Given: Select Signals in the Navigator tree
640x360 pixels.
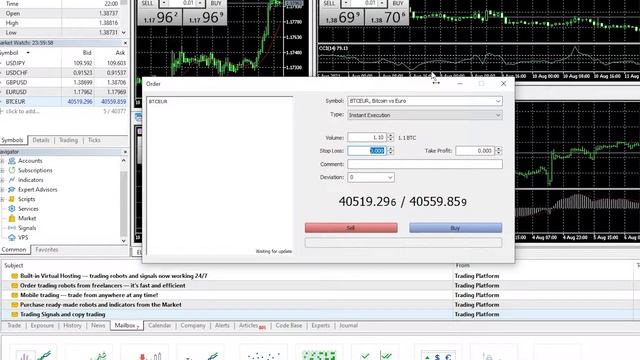Looking at the screenshot, I should 27,228.
